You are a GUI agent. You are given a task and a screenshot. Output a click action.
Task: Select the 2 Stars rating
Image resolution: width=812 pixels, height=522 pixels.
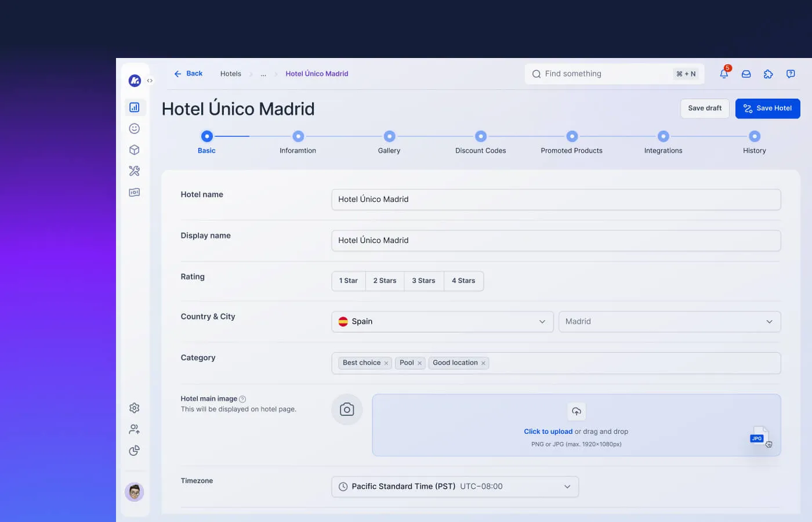pos(385,281)
